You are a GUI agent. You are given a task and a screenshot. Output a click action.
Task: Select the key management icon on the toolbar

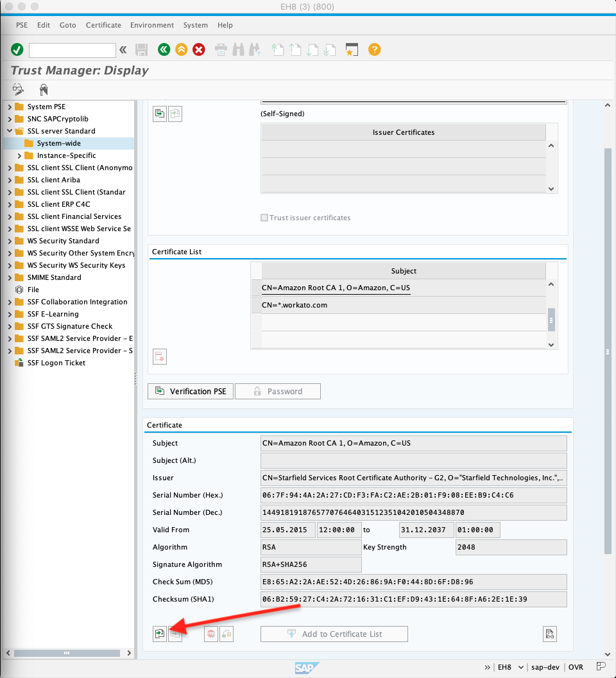coord(43,89)
